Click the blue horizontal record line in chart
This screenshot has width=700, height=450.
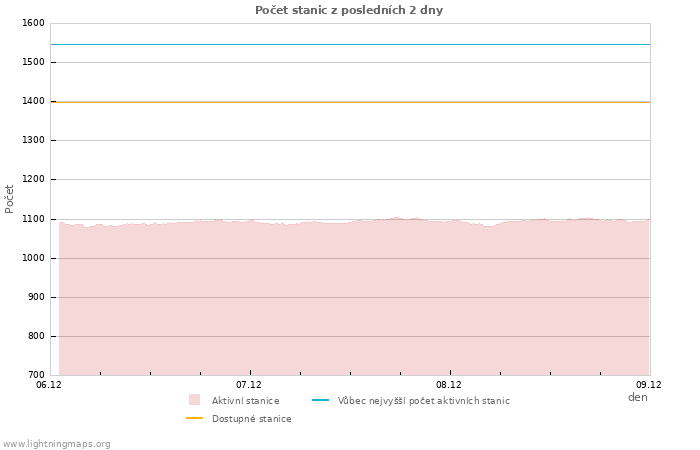(350, 44)
